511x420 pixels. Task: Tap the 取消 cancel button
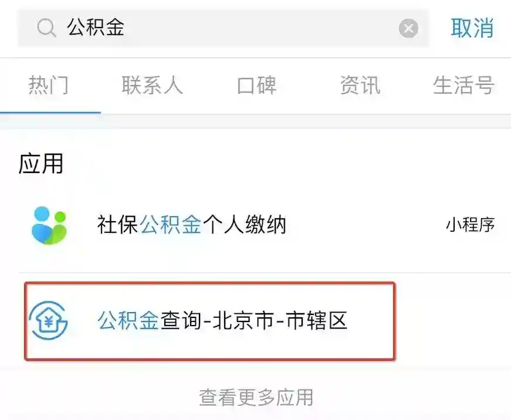click(472, 28)
